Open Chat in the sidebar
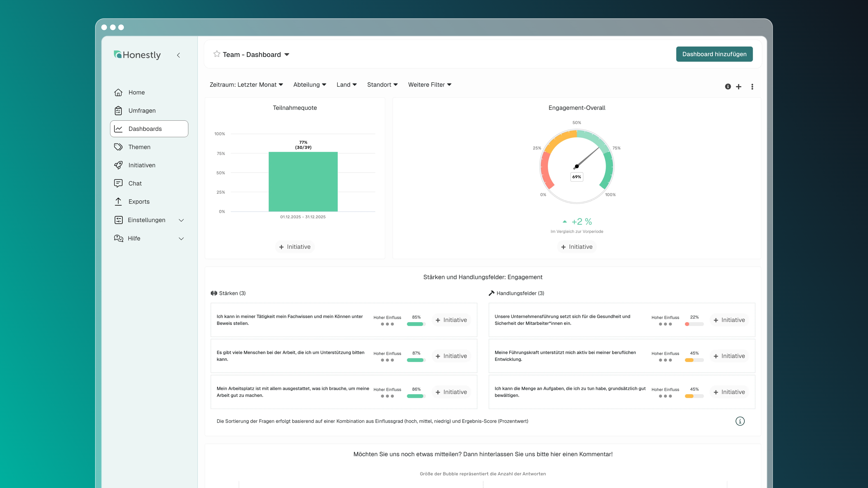 [x=135, y=183]
